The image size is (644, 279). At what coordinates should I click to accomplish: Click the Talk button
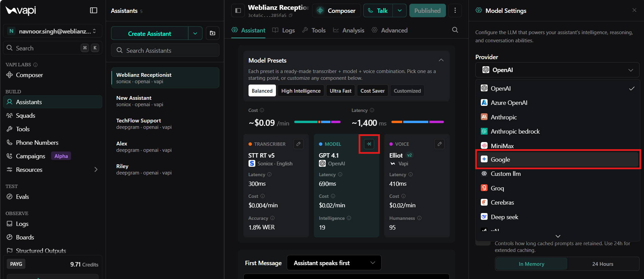tap(378, 10)
